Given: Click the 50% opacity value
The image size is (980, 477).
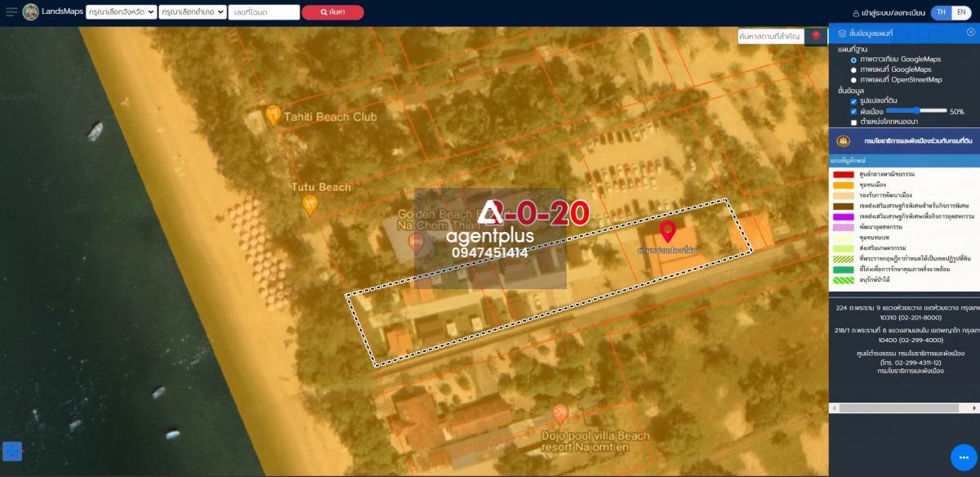Looking at the screenshot, I should pyautogui.click(x=956, y=112).
